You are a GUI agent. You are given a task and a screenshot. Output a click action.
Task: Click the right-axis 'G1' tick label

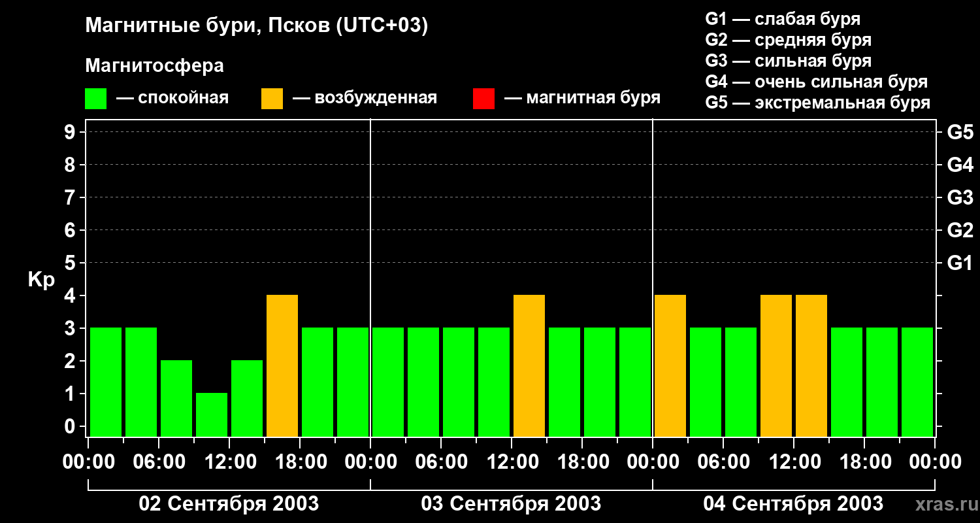click(960, 263)
